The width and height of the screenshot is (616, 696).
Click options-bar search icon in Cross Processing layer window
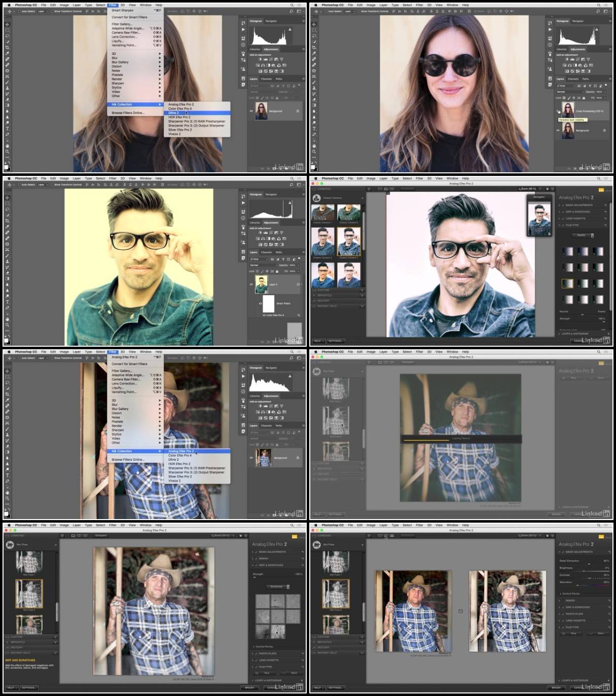(x=598, y=11)
